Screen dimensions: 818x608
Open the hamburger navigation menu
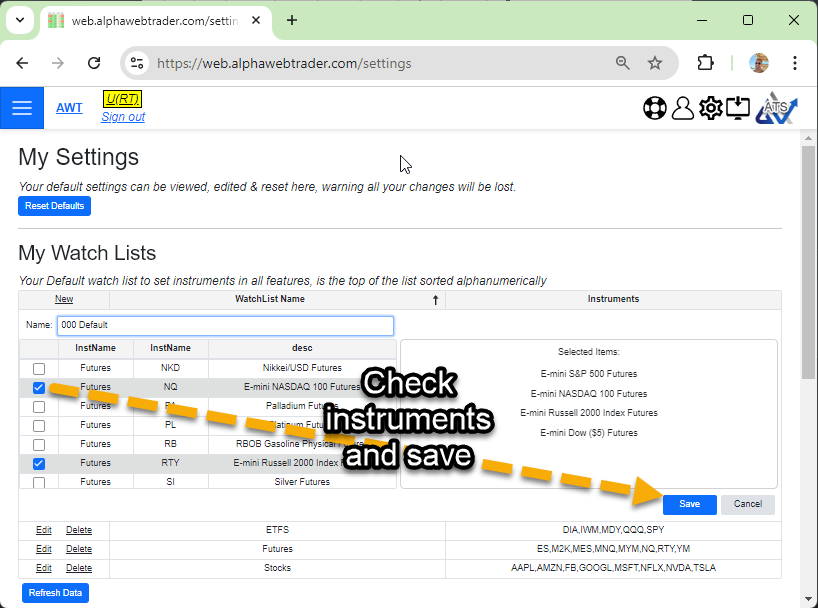click(x=22, y=108)
